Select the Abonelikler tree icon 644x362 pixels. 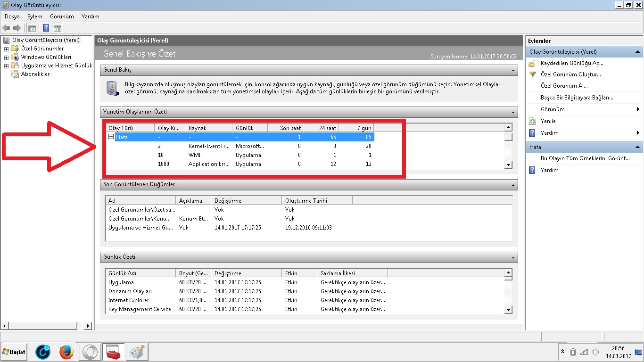[15, 74]
